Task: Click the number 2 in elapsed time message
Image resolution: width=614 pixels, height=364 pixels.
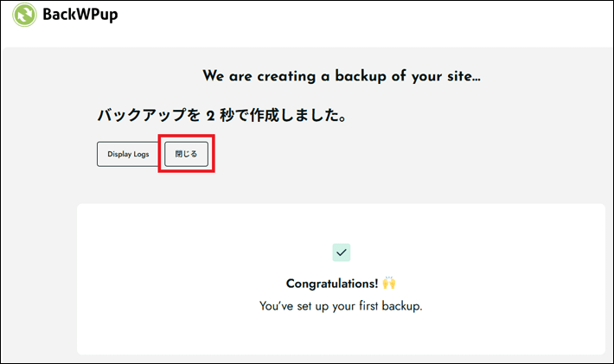Action: coord(211,116)
